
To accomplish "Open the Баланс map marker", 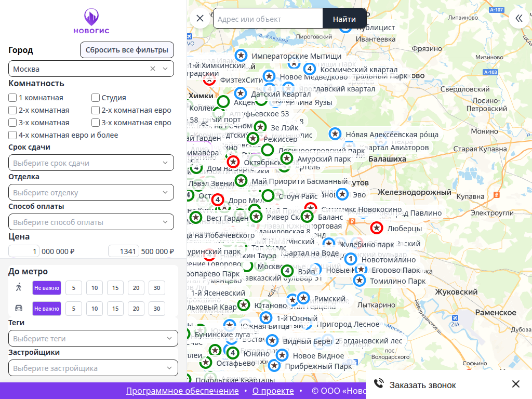I will [307, 216].
